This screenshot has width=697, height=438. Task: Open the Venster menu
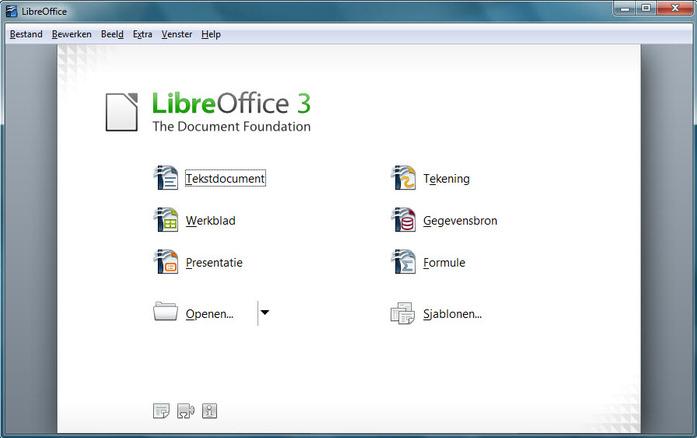pyautogui.click(x=176, y=34)
